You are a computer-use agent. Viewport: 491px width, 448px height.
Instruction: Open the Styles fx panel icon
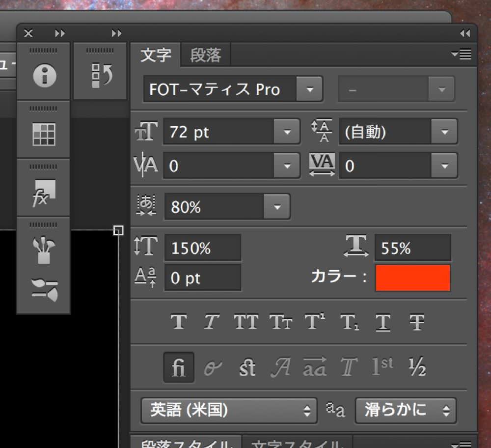click(x=44, y=193)
